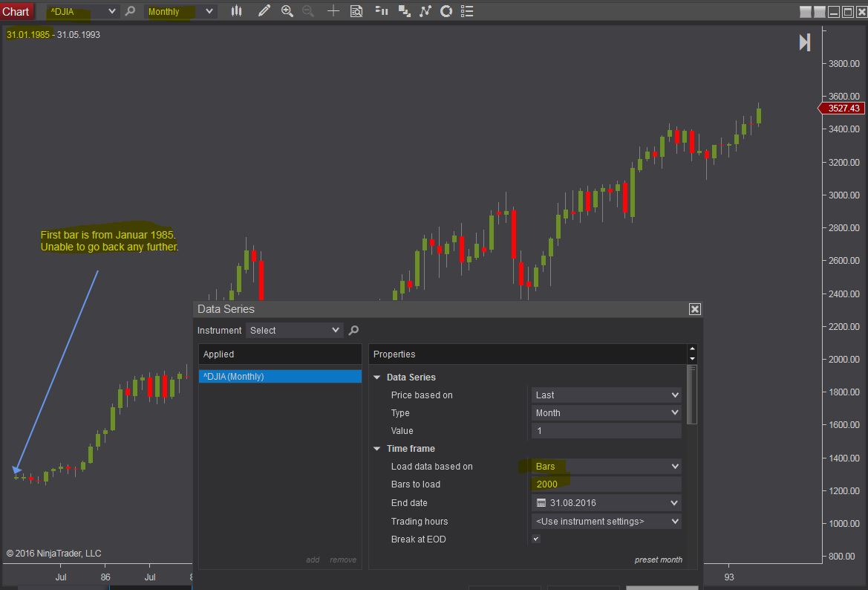Click the 3527.43 price marker
This screenshot has width=868, height=590.
tap(841, 108)
